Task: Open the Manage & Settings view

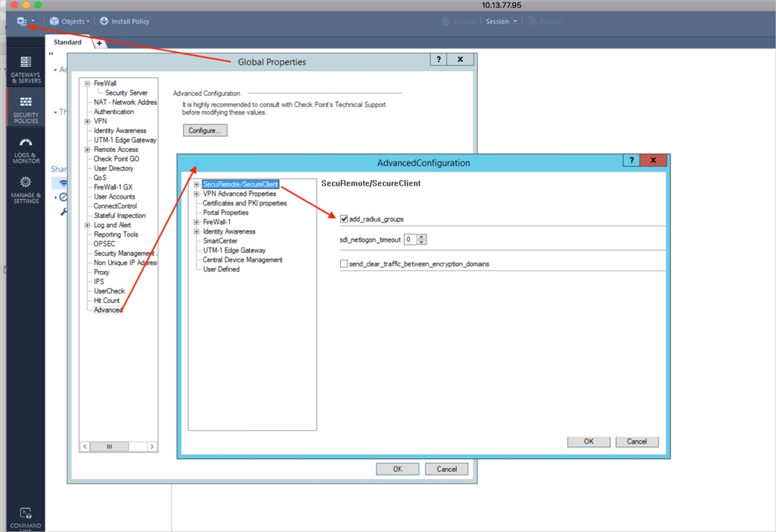Action: [x=25, y=190]
